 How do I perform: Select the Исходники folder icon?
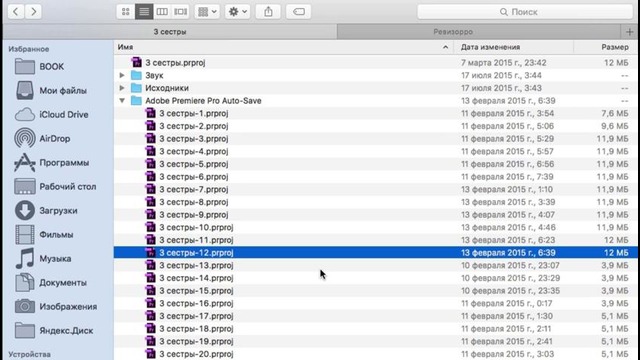coord(136,88)
